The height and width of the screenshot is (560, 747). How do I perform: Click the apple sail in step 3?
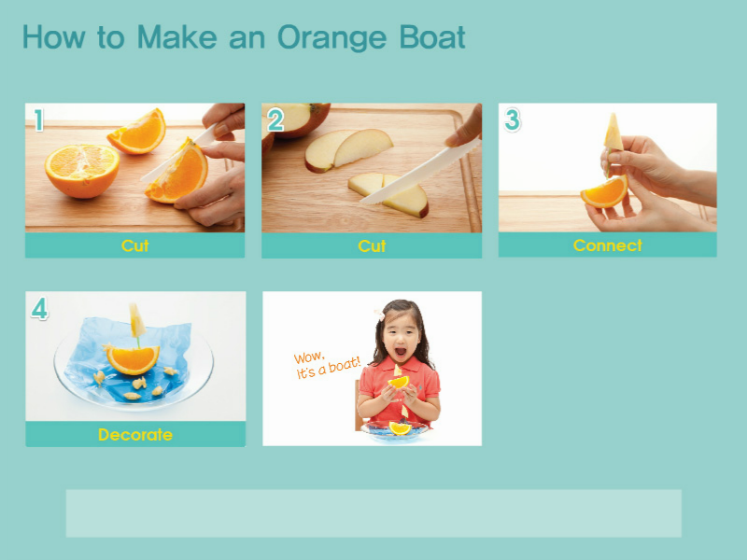pos(613,132)
